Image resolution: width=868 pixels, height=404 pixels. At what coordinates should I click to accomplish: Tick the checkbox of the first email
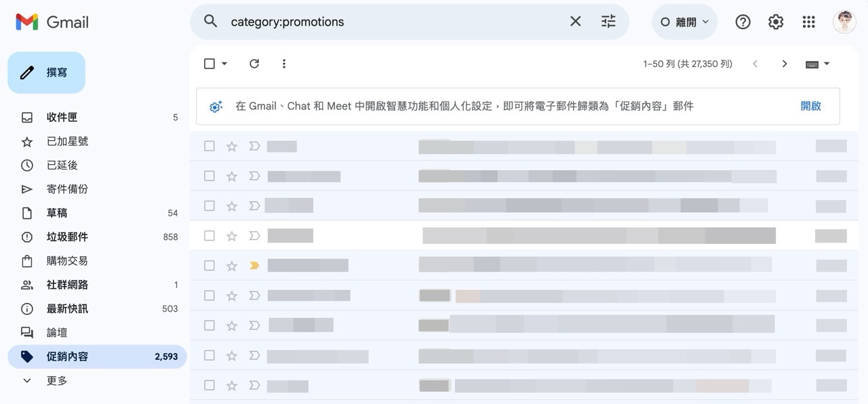210,146
